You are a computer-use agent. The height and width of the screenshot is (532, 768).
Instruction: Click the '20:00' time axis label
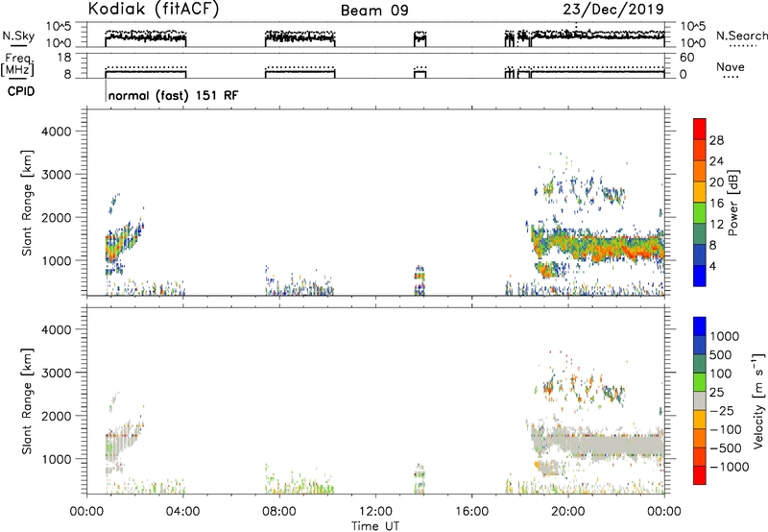[x=567, y=512]
